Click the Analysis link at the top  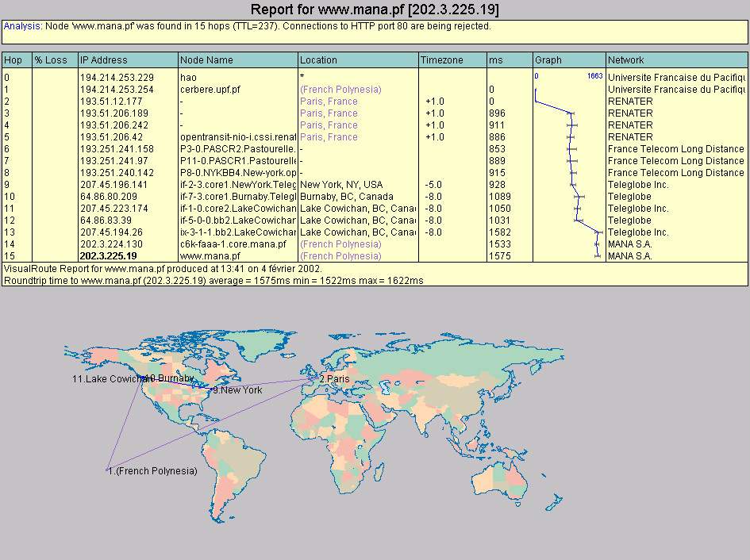pos(20,26)
